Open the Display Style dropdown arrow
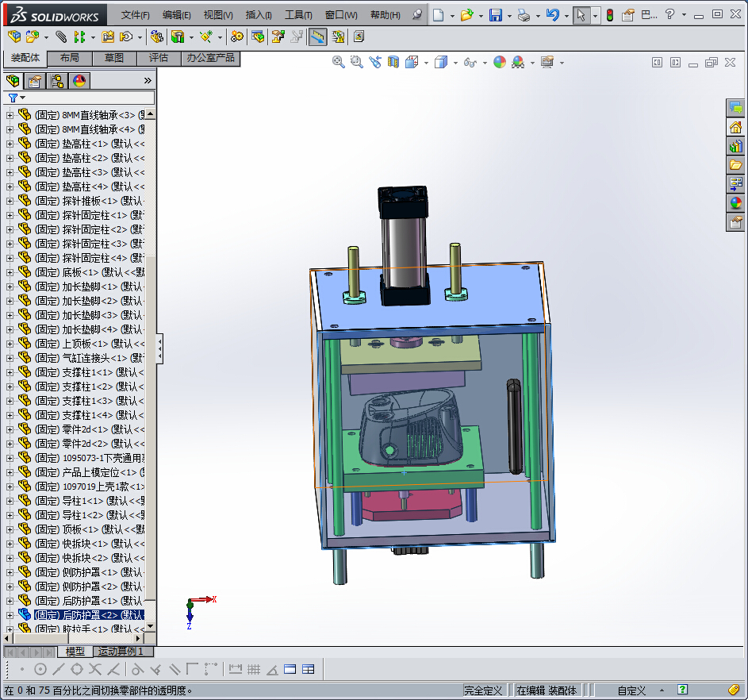Screen dimensions: 748x700 [x=454, y=63]
